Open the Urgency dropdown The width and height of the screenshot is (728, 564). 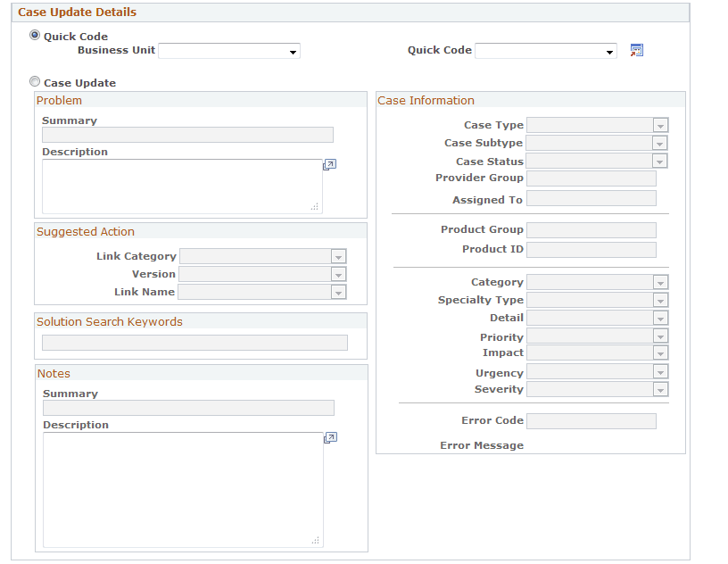pyautogui.click(x=659, y=371)
